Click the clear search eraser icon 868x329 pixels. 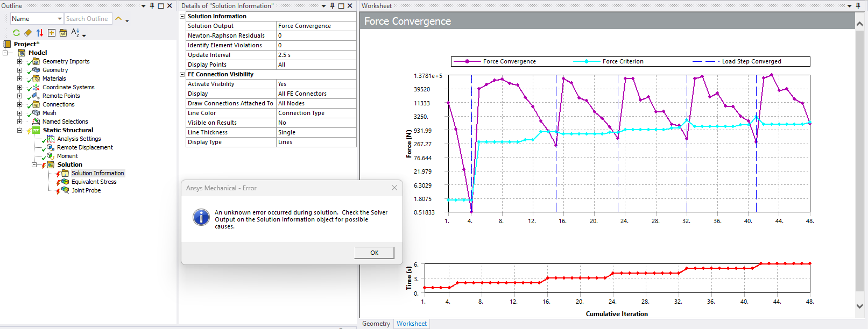28,33
